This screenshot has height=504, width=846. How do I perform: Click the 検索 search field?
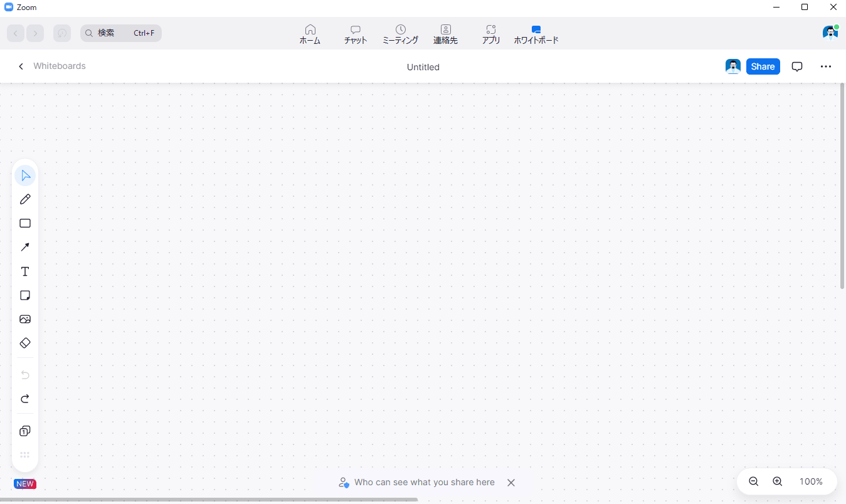121,33
